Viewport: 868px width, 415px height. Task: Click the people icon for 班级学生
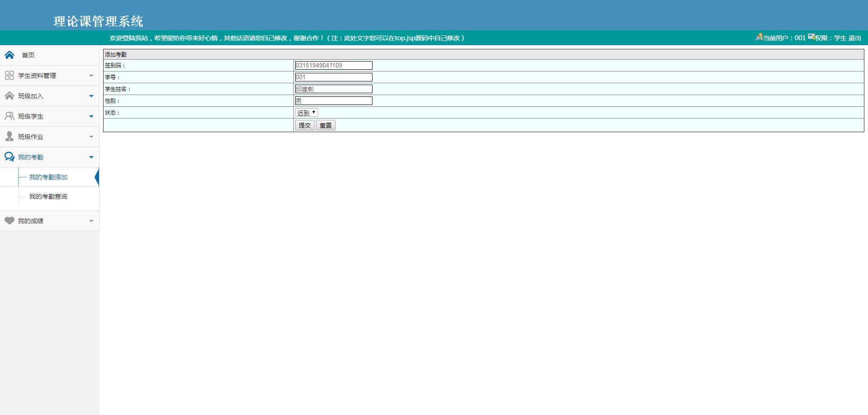(x=9, y=116)
